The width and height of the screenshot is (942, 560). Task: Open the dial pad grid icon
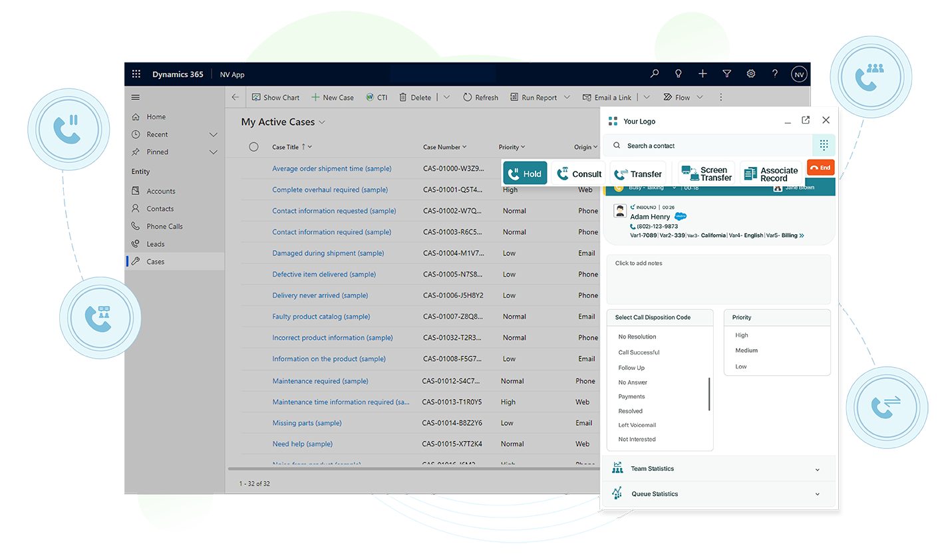824,145
